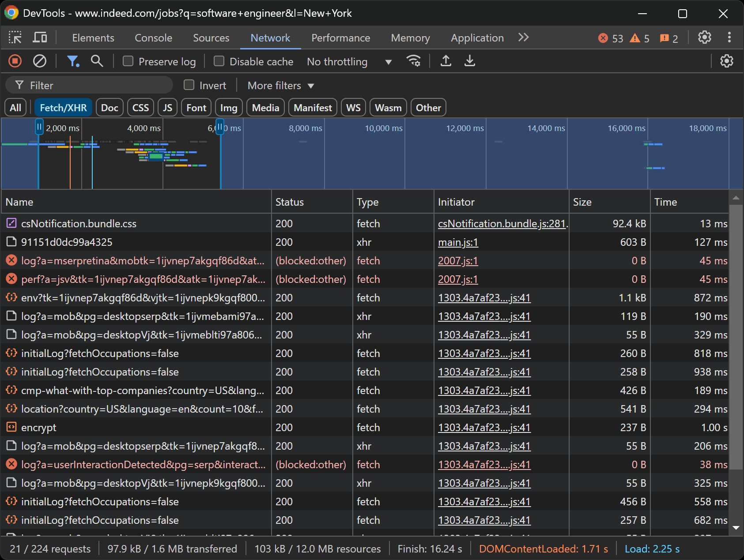744x560 pixels.
Task: Enable the Preserve log checkbox
Action: [128, 61]
